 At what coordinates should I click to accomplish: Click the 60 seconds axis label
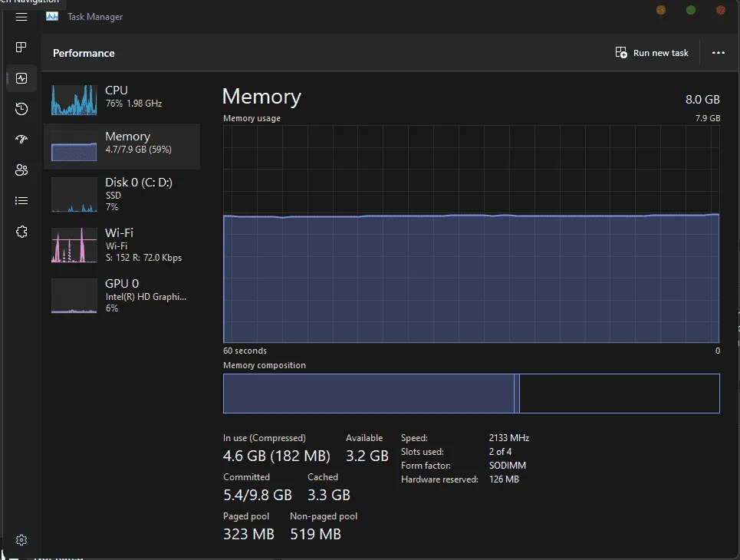245,351
